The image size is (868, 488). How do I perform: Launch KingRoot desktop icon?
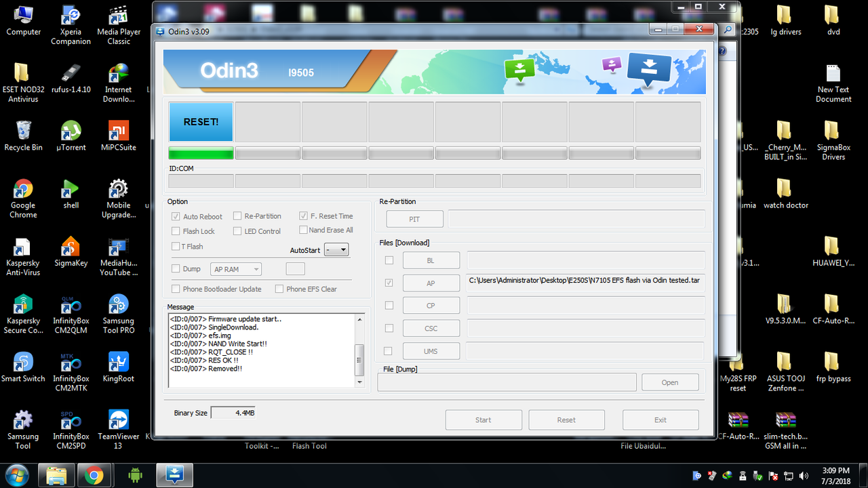point(119,367)
